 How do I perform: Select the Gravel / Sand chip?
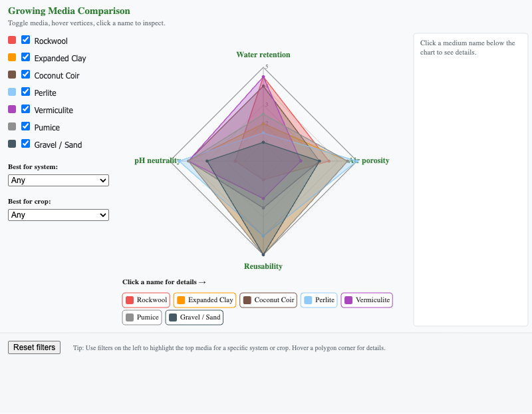tap(194, 317)
